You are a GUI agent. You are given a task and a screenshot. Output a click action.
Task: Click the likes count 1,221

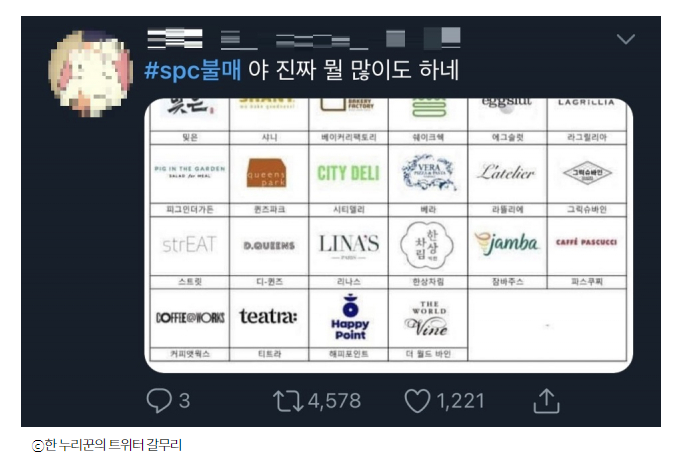[461, 401]
